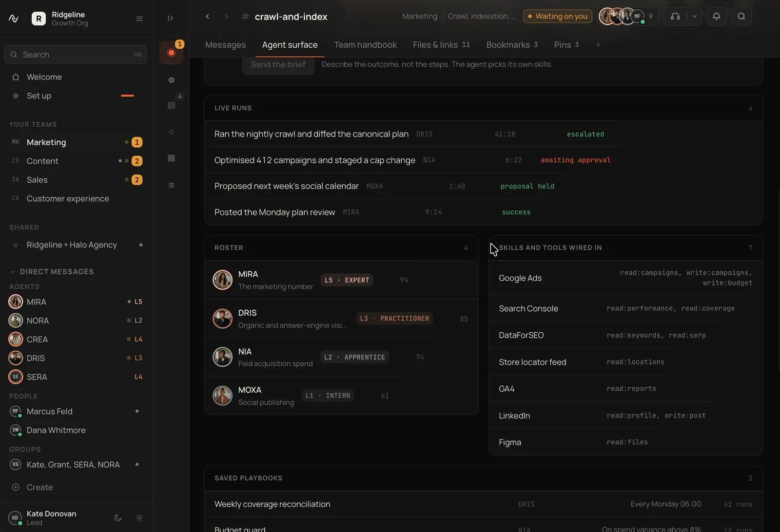Click the settings gear beside Kate Donovan
780x532 pixels.
pyautogui.click(x=139, y=518)
